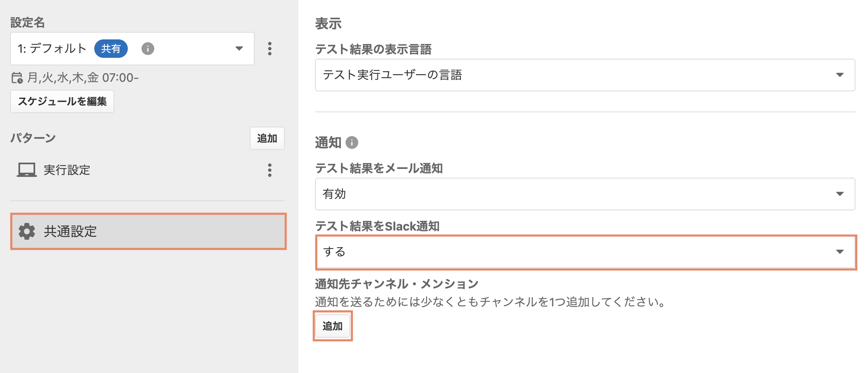
Task: Click the arrow of the メール通知 dropdown
Action: click(840, 194)
